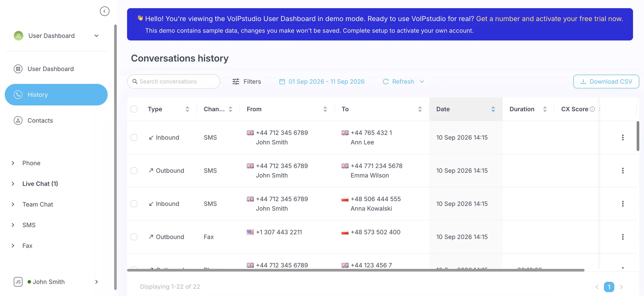The height and width of the screenshot is (296, 644).
Task: Check the select-all header checkbox
Action: (134, 109)
